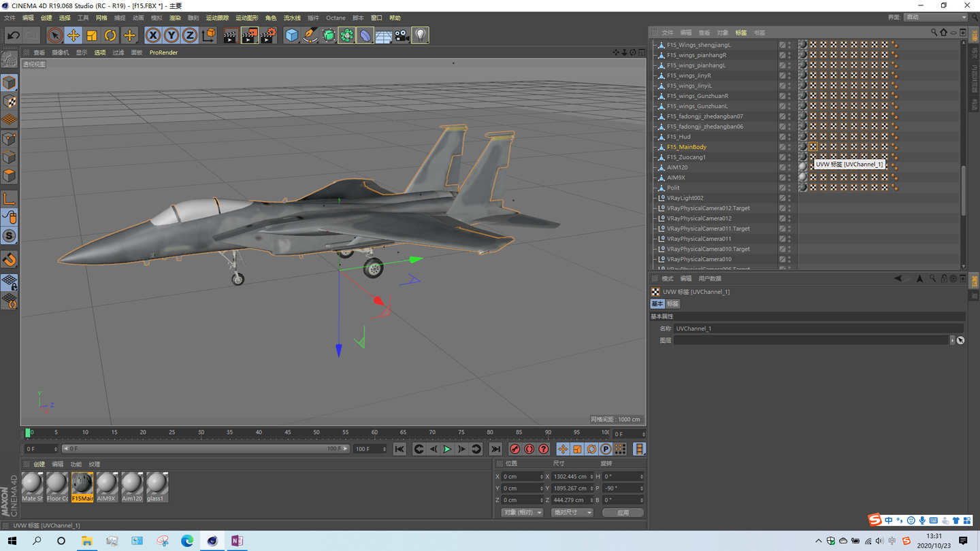Viewport: 980px width, 551px height.
Task: Switch to Texture mode in the left toolbar
Action: click(x=10, y=101)
